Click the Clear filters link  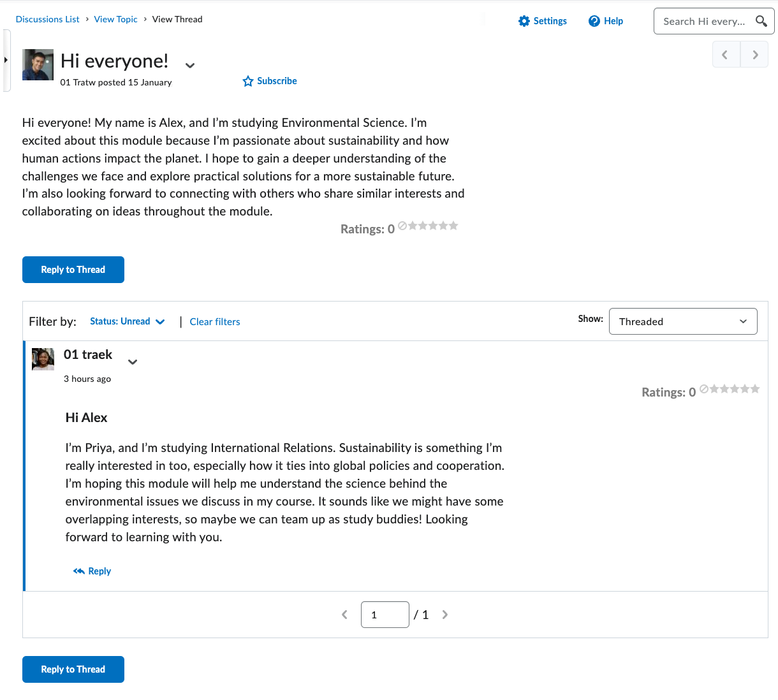coord(215,321)
